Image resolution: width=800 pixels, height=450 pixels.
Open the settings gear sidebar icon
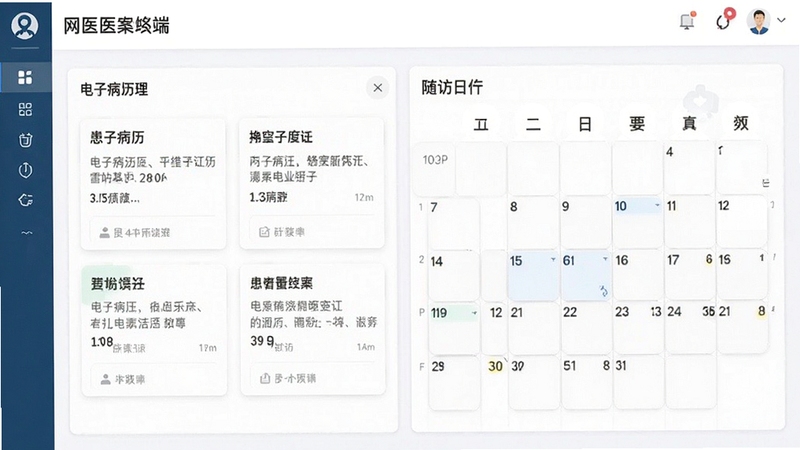26,200
